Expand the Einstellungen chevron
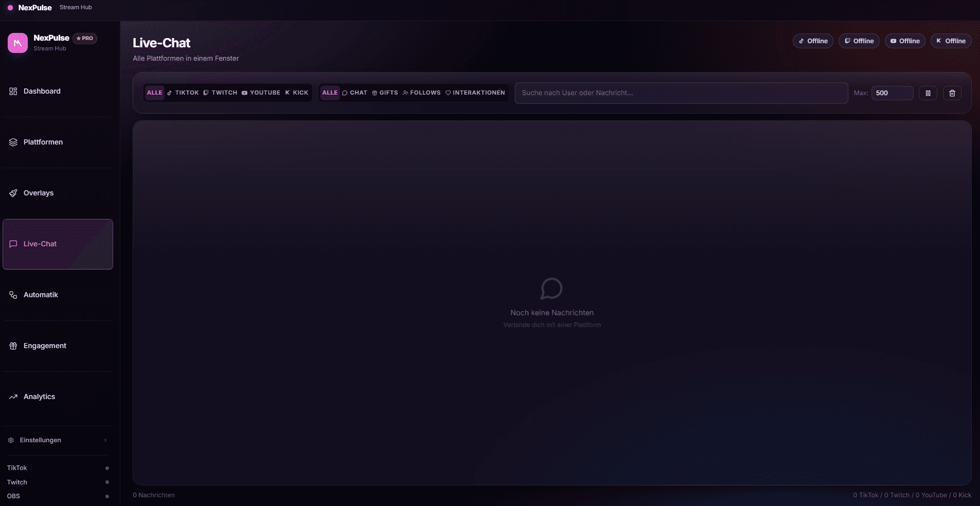Screen dimensions: 980x506 [105, 440]
